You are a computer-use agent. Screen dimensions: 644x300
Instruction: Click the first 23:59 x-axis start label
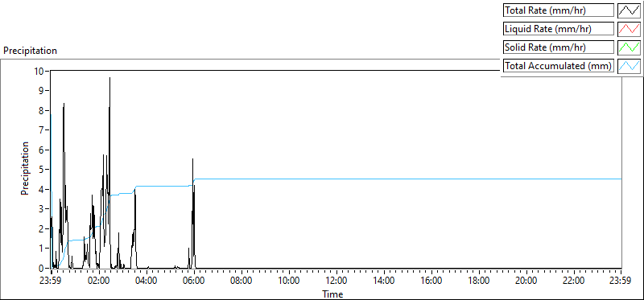52,282
